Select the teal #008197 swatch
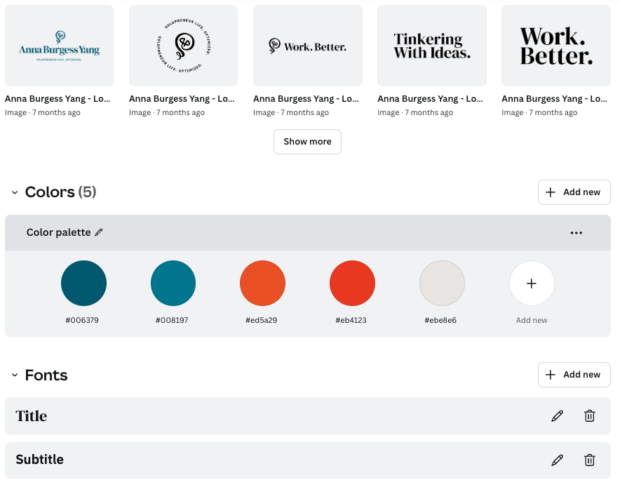 [x=173, y=283]
